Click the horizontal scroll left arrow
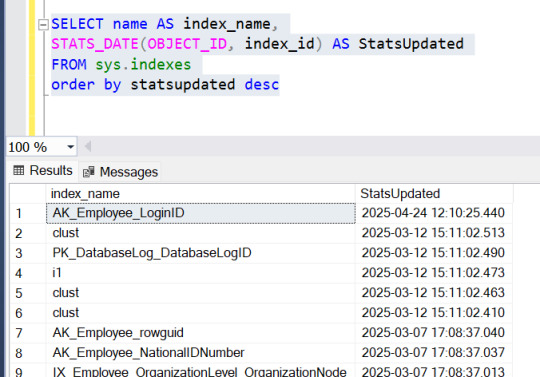 (88, 147)
